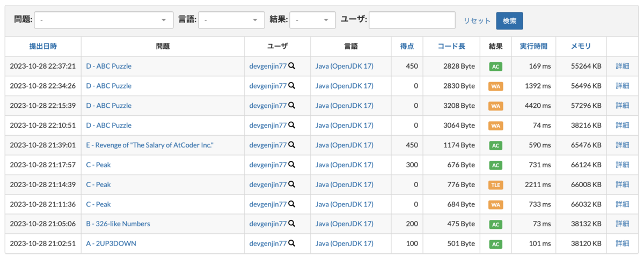The image size is (644, 259).
Task: Click magnifier icon in 22:10:51 submission row
Action: (x=292, y=125)
